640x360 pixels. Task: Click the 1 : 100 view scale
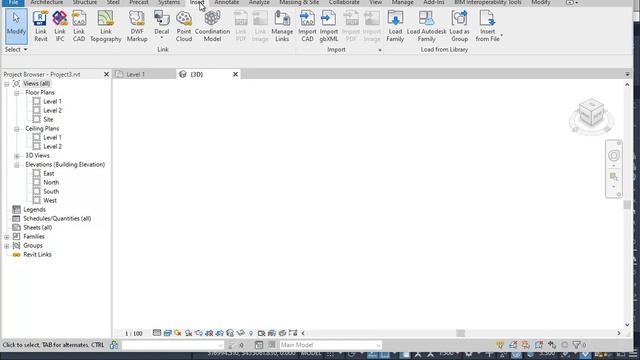133,333
